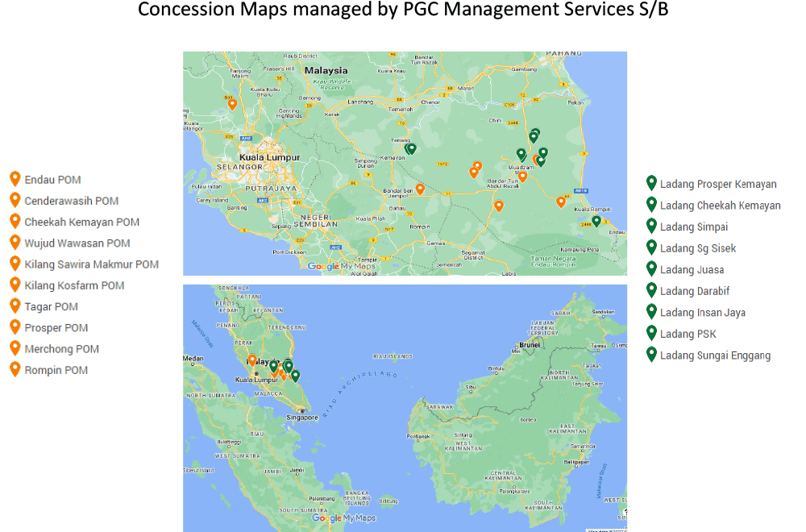Click the green pin icon beside Ladang Cheekah Kemayan
The image size is (806, 532).
[651, 205]
